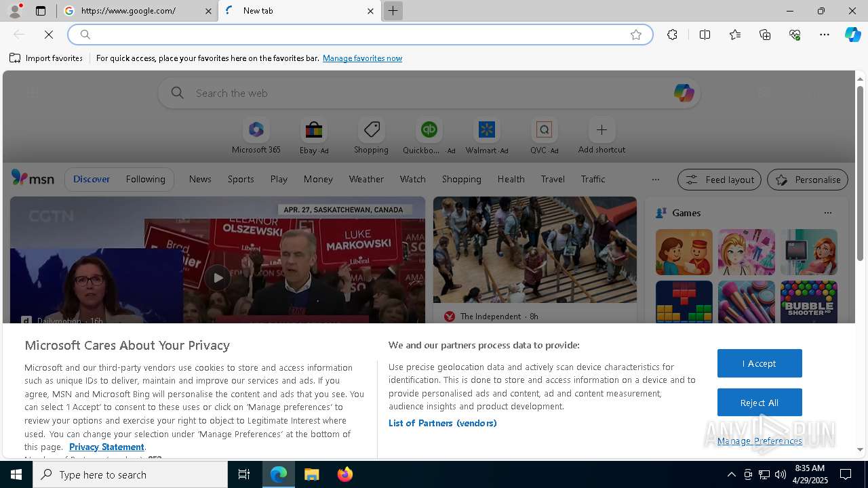Viewport: 868px width, 488px height.
Task: Open the Quickbooks shortcut
Action: click(x=429, y=136)
